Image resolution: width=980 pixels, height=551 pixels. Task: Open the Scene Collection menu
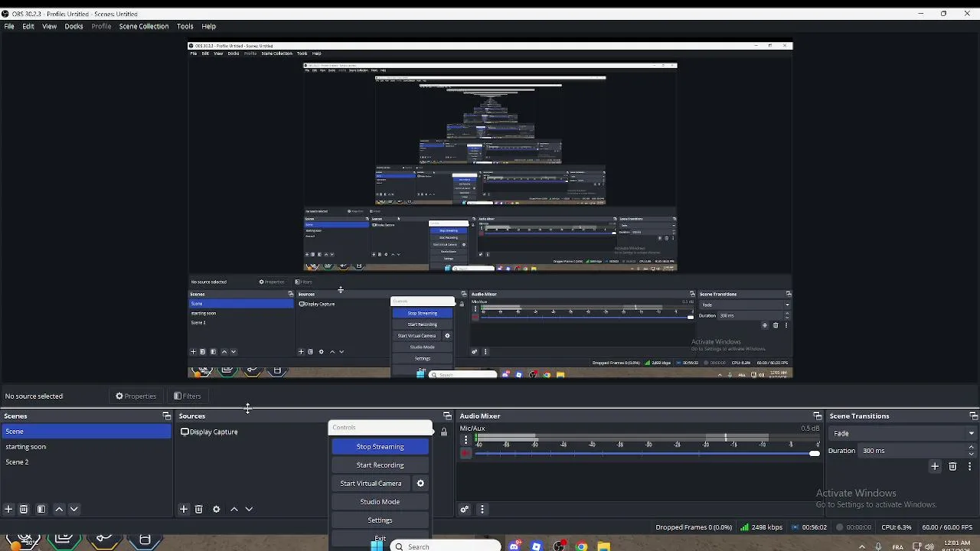point(144,26)
